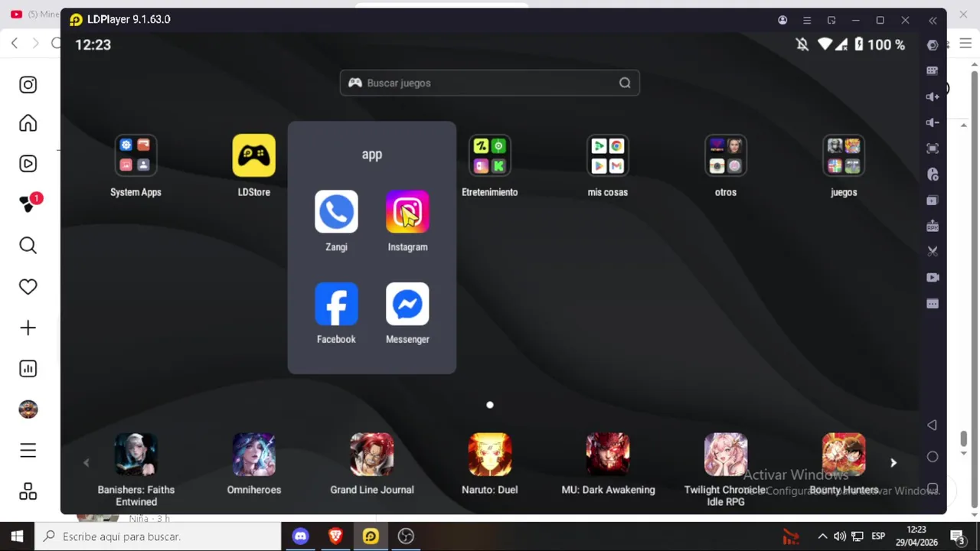The image size is (980, 551).
Task: Open Instagram dashboard chart icon
Action: pos(28,369)
